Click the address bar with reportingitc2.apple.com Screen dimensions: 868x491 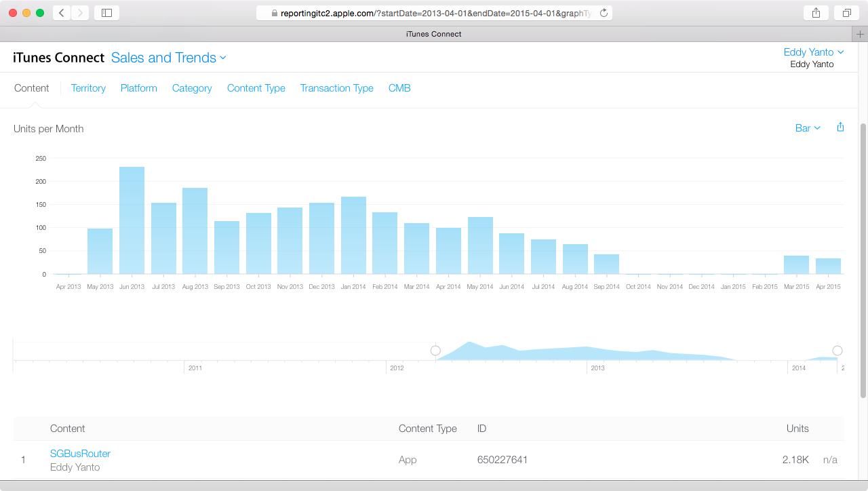click(x=434, y=13)
